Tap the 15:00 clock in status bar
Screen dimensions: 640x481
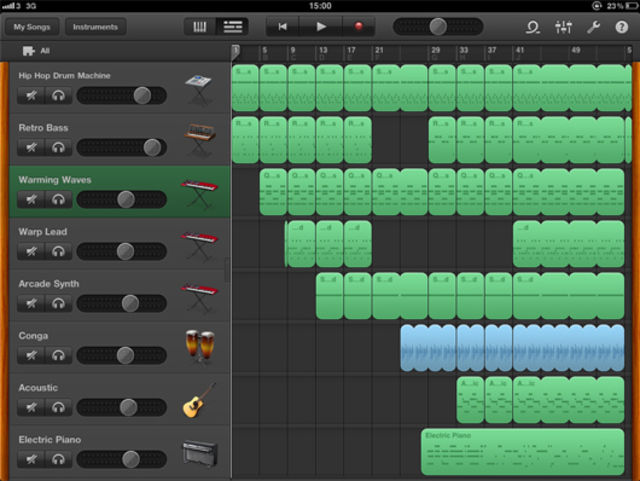(x=320, y=6)
